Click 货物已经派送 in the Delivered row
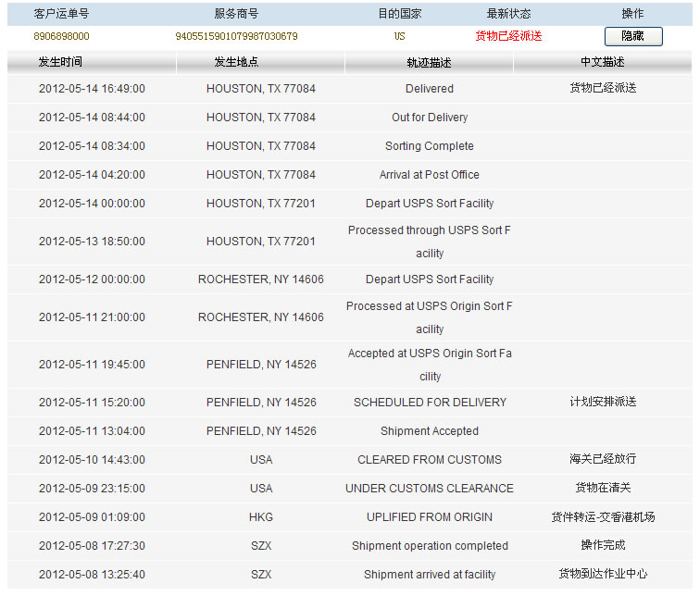Viewport: 700px width, 596px height. click(x=603, y=88)
